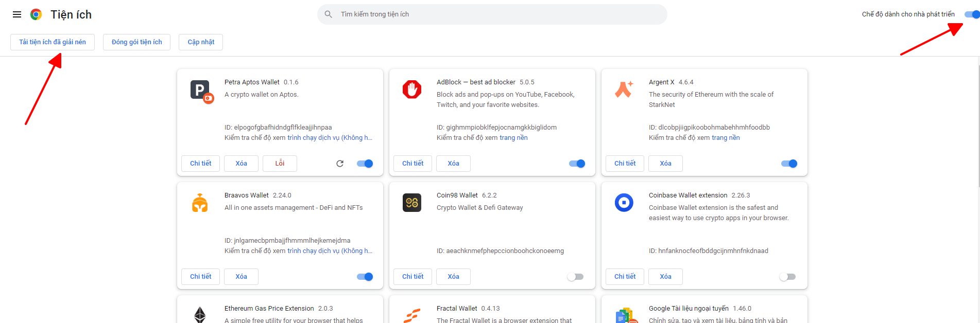Viewport: 980px width, 323px height.
Task: Disable the AdBlock extension toggle
Action: coord(577,164)
